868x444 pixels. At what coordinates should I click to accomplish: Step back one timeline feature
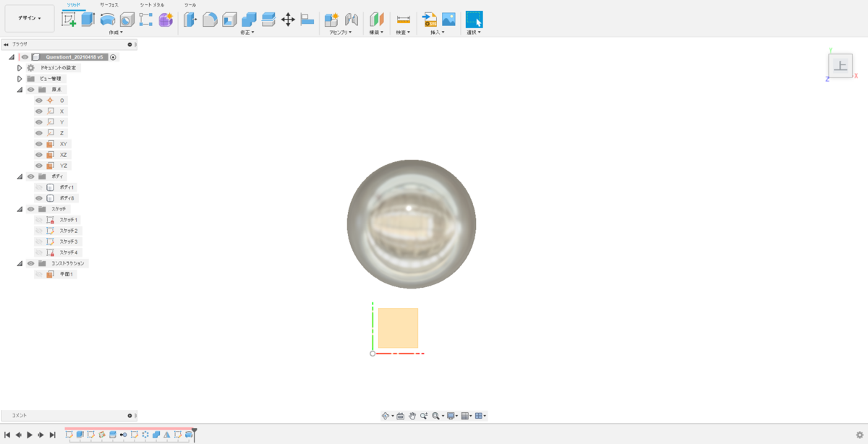point(18,435)
